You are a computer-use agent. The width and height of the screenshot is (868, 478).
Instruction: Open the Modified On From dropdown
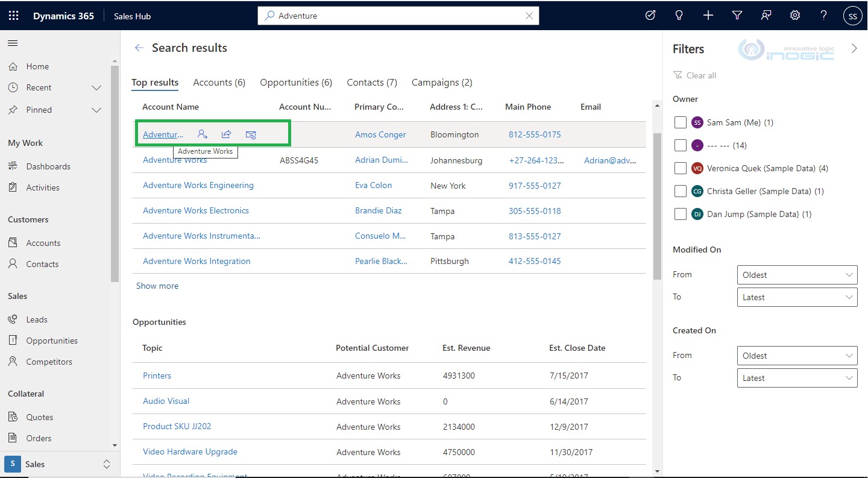pos(797,275)
